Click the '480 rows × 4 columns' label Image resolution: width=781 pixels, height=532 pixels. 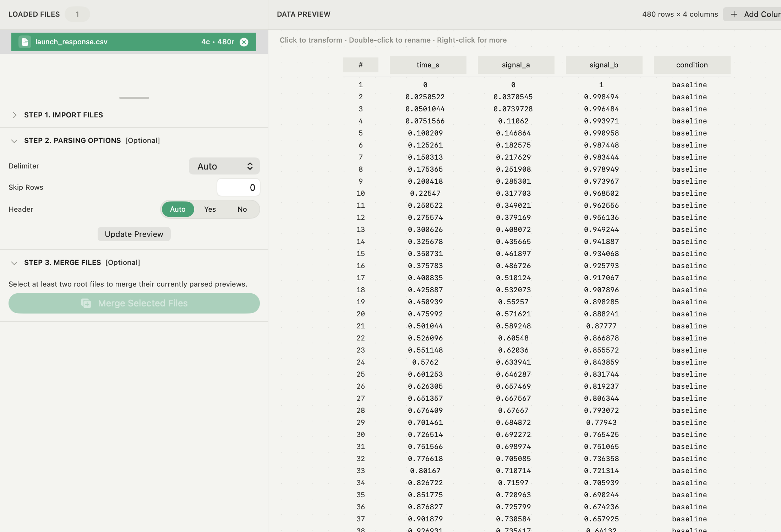click(x=680, y=14)
